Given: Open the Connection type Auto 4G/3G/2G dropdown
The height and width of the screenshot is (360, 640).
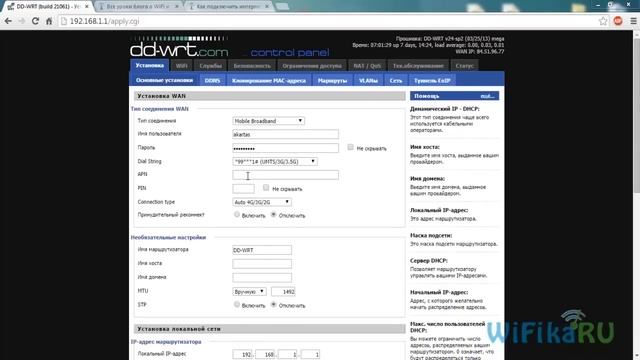Looking at the screenshot, I should (262, 202).
